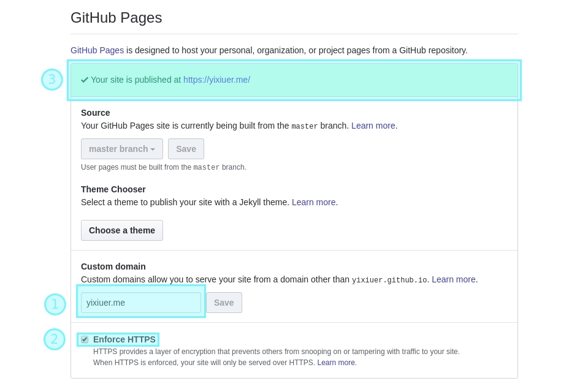The image size is (588, 389).
Task: Open Learn more link for Custom domain
Action: click(x=453, y=279)
